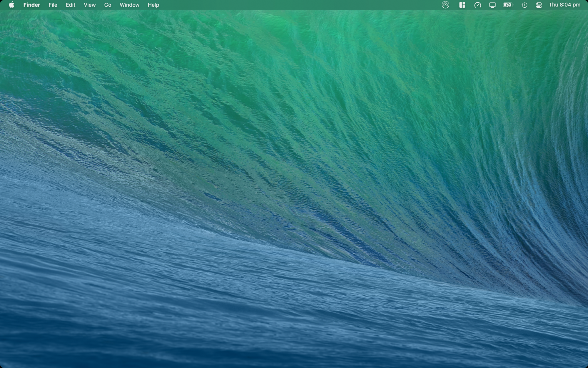Open the Go menu
Screen dimensions: 588x368
(x=108, y=5)
